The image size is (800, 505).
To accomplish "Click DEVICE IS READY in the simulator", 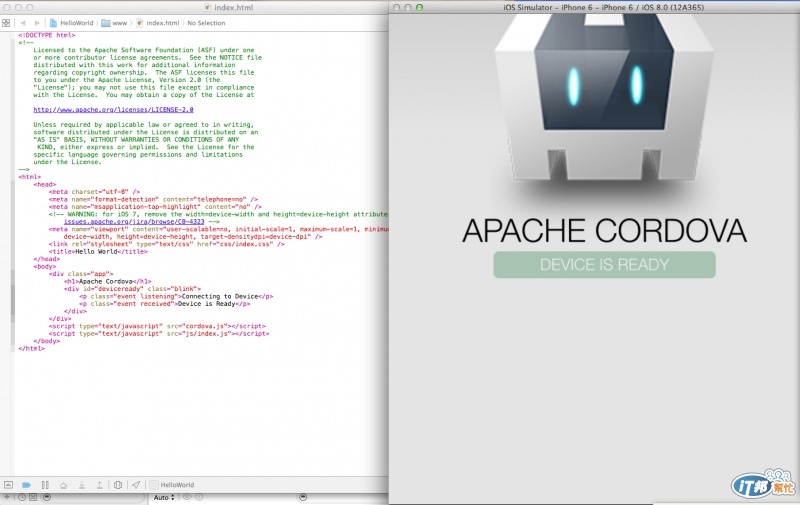I will click(604, 265).
